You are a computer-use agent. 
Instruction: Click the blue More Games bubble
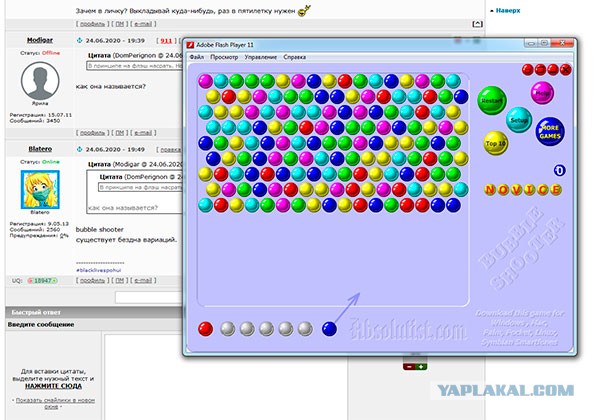click(550, 132)
